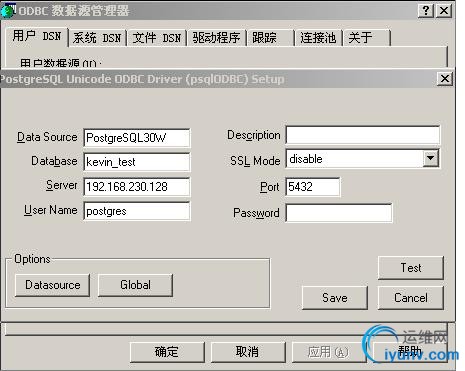Click the User Name field
The height and width of the screenshot is (371, 465).
[137, 211]
